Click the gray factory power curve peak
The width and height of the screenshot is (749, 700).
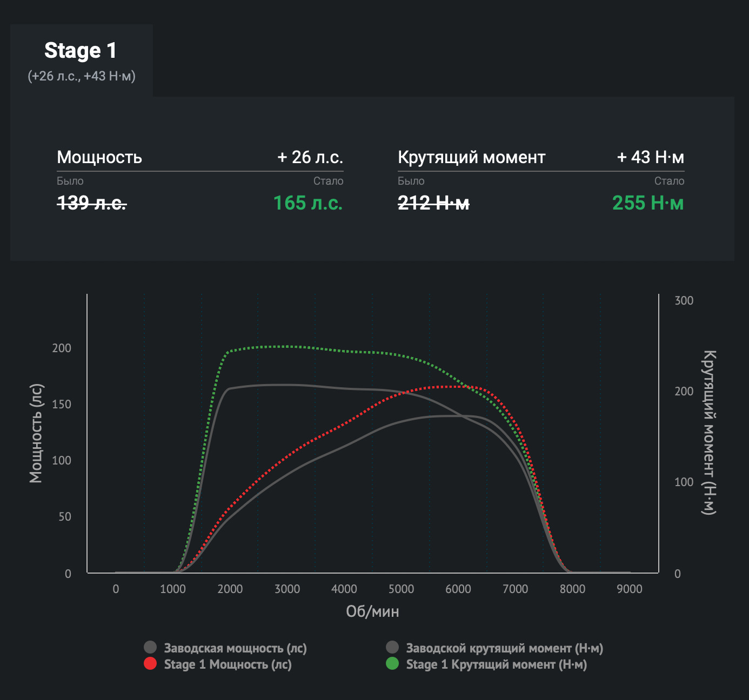(x=449, y=416)
